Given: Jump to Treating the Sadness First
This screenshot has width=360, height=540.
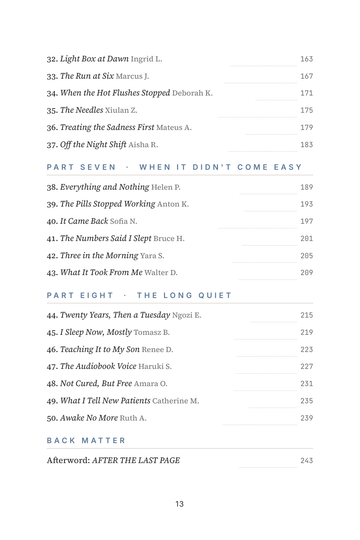Looking at the screenshot, I should pyautogui.click(x=179, y=127).
